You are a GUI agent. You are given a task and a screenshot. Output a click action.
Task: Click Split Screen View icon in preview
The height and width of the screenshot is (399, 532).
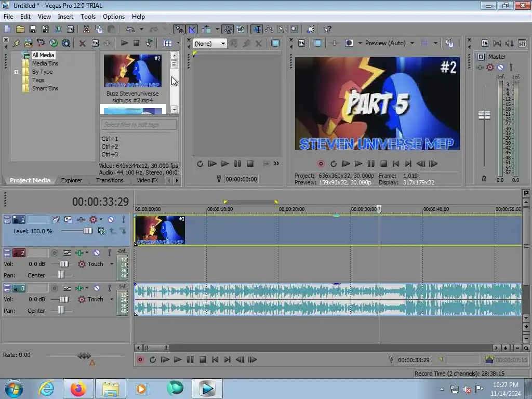349,43
